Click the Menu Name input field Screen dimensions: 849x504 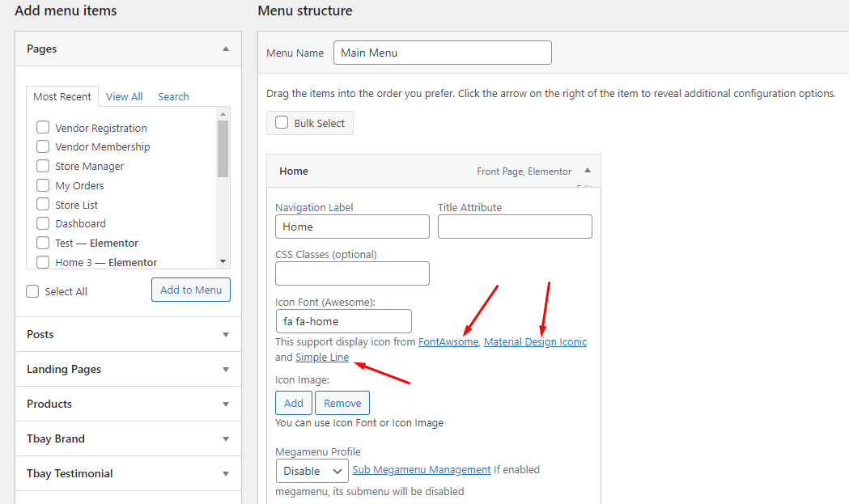pos(443,53)
